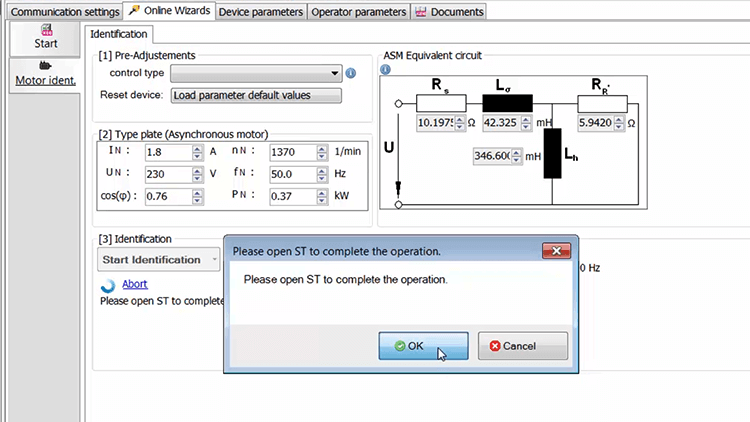Switch to the Communication settings tab
The width and height of the screenshot is (750, 422).
pos(60,12)
